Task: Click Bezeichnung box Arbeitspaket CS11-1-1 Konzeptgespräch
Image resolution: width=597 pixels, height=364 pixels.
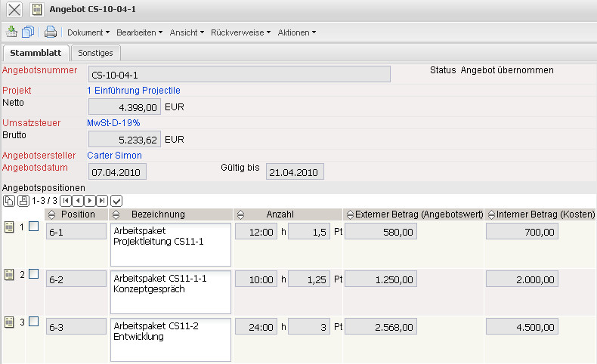Action: click(171, 292)
